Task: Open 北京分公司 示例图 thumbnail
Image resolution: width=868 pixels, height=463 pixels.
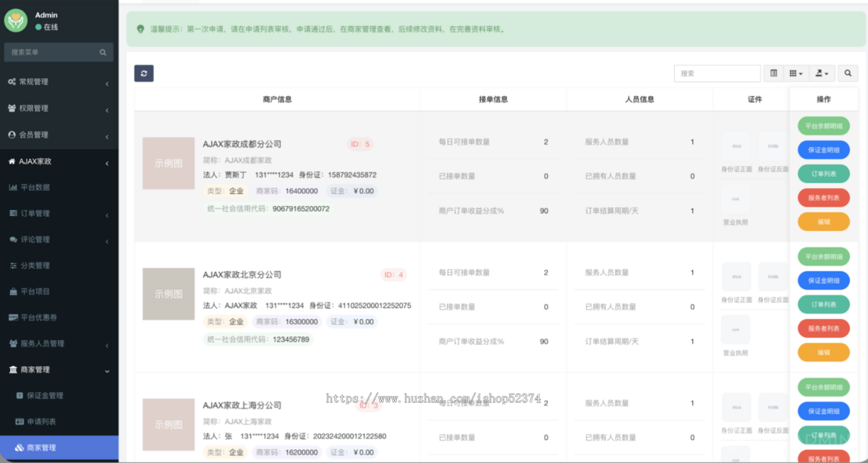Action: (x=169, y=294)
